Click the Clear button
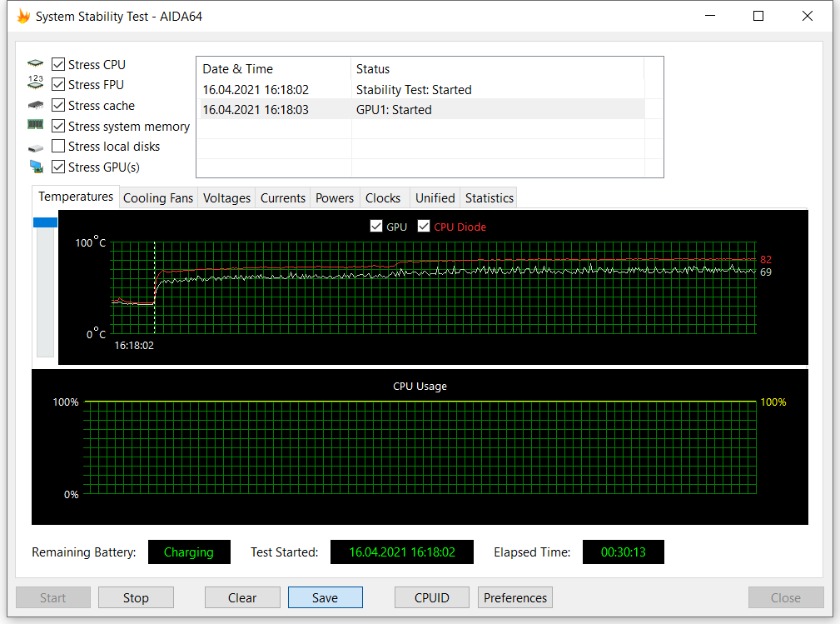The height and width of the screenshot is (624, 840). tap(242, 597)
